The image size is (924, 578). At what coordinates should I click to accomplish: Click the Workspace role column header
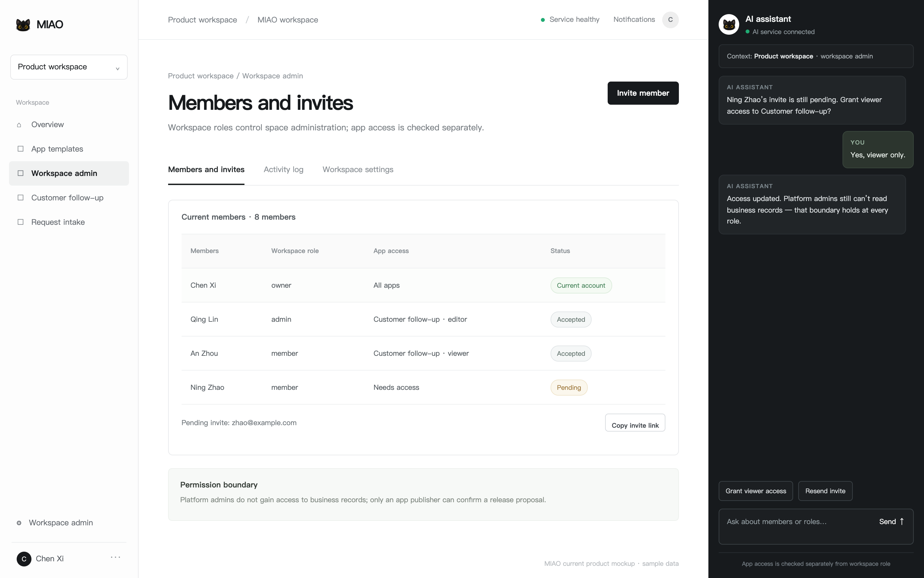295,251
